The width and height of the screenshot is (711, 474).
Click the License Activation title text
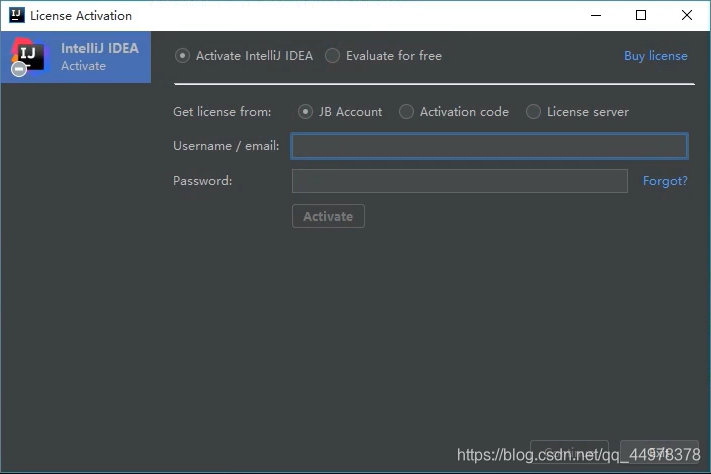81,16
